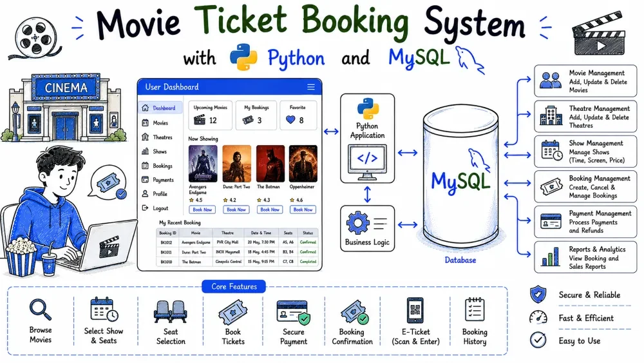Screen dimensions: 644x363
Task: Click the CINEMA building sign
Action: tap(66, 88)
